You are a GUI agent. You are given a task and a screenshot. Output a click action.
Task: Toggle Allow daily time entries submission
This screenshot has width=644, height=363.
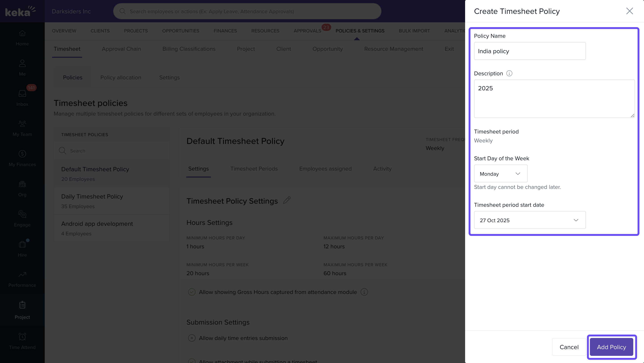[192, 338]
